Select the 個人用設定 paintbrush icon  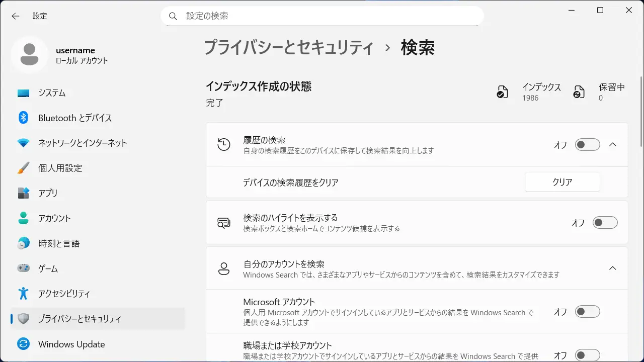23,168
